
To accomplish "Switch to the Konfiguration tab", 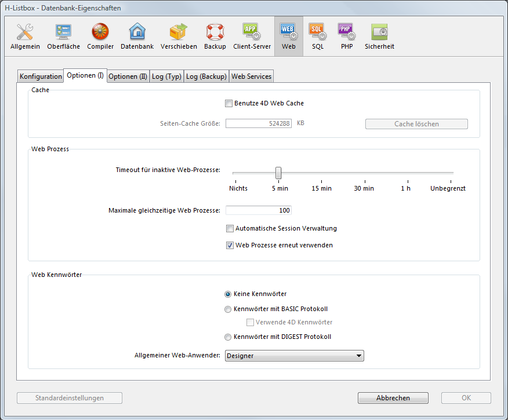I will [41, 76].
